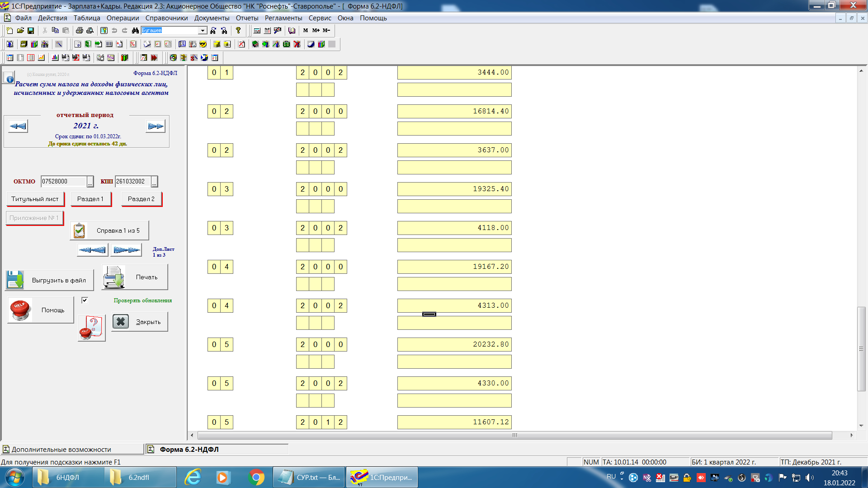Click the binoculars Find icon

[135, 31]
